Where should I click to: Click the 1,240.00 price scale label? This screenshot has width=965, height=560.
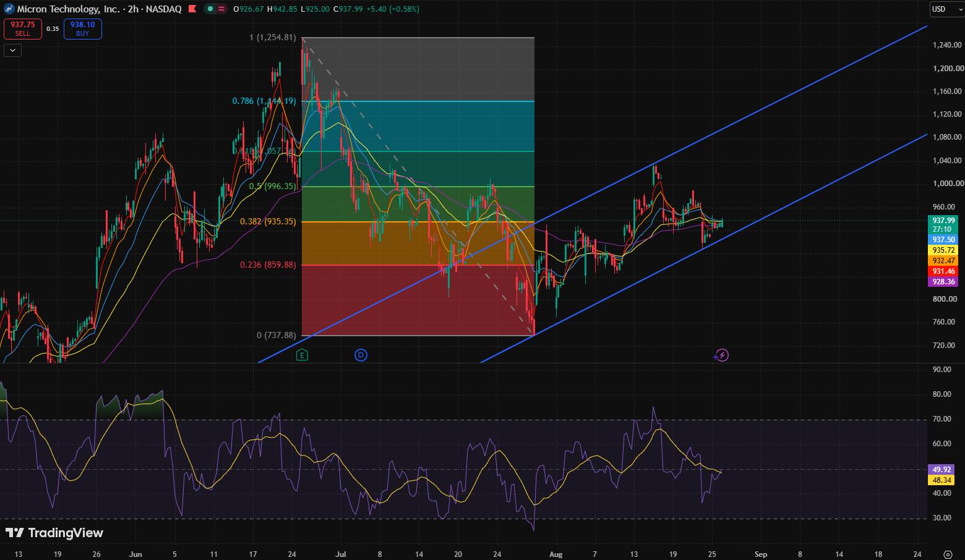[947, 45]
